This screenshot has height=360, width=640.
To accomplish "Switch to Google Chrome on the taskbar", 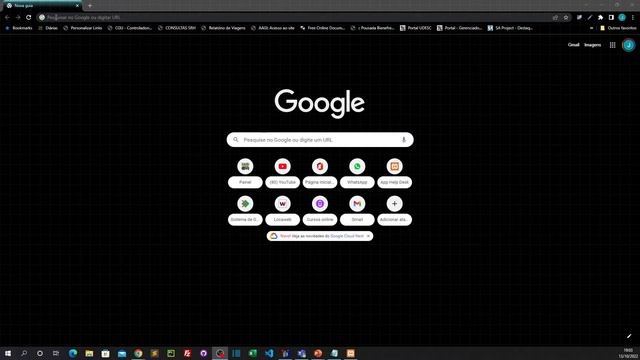I will [x=138, y=353].
